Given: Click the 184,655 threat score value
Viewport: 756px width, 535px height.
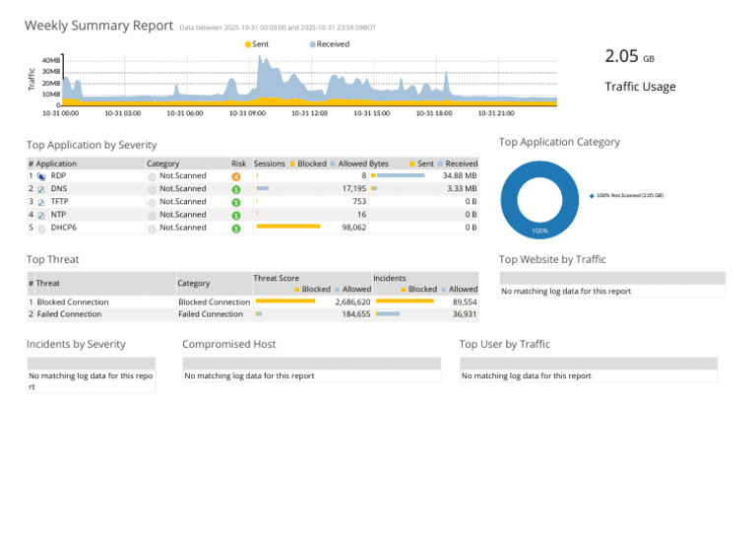Looking at the screenshot, I should pos(355,314).
